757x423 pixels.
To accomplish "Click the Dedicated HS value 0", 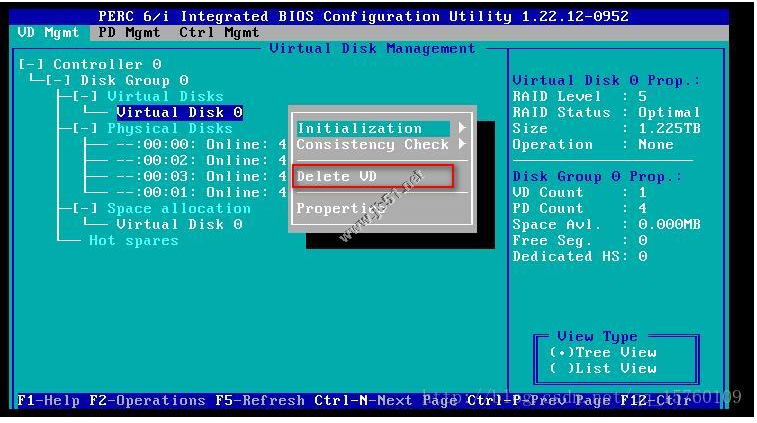I will click(x=642, y=256).
